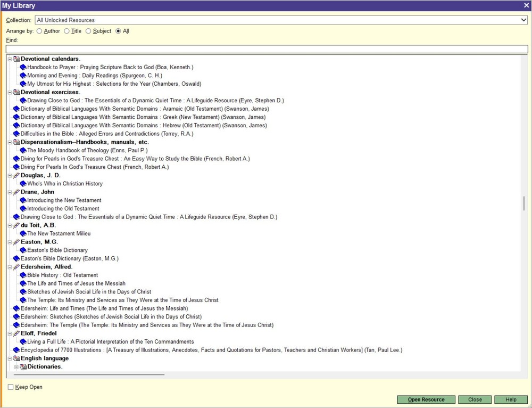
Task: Select Diving For Pearls In God's Treasure Chest (French)
Action: point(95,167)
